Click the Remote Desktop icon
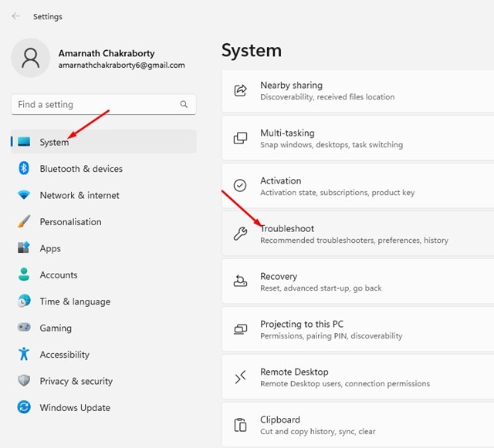The height and width of the screenshot is (448, 494). pos(240,378)
